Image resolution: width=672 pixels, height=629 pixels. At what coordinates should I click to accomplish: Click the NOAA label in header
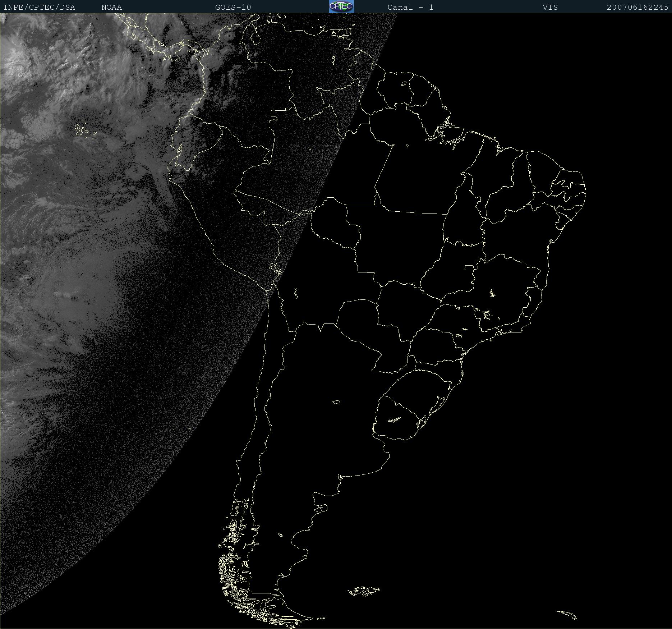tap(112, 7)
